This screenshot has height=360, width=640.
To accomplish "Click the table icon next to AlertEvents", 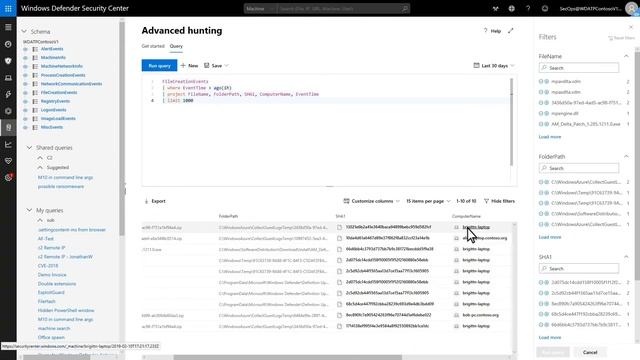I will click(x=35, y=49).
